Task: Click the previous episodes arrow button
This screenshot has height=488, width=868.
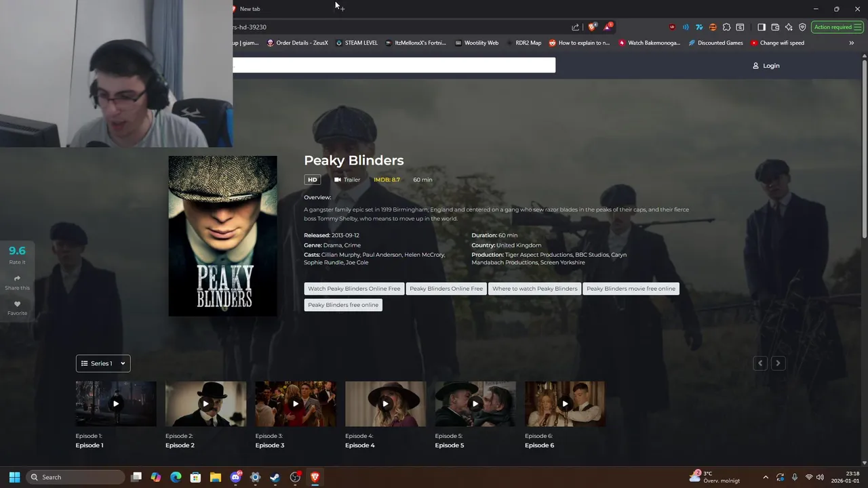Action: [x=760, y=363]
